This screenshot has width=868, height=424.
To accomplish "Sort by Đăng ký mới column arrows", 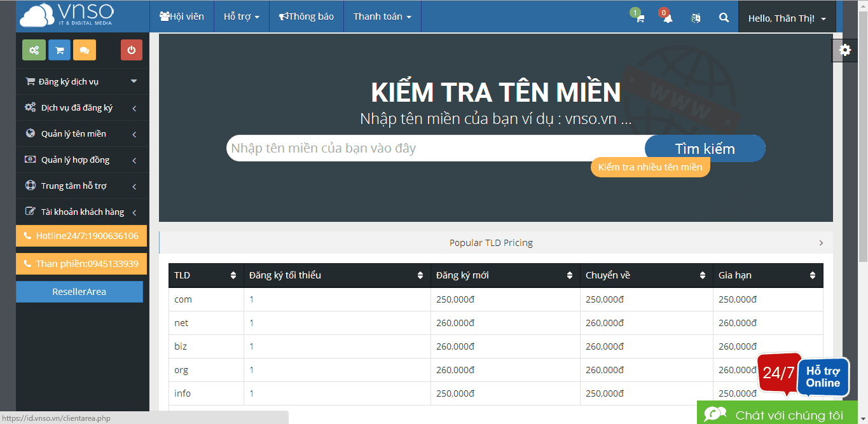I will (570, 275).
